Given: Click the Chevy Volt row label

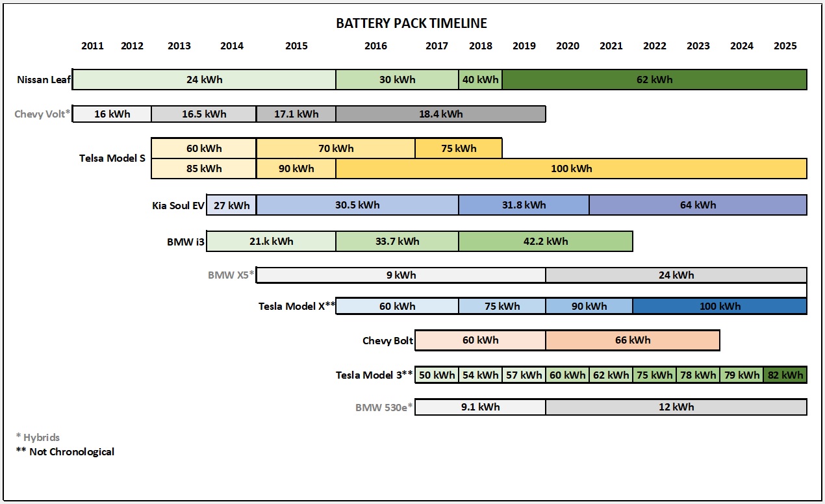Looking at the screenshot, I should (42, 114).
